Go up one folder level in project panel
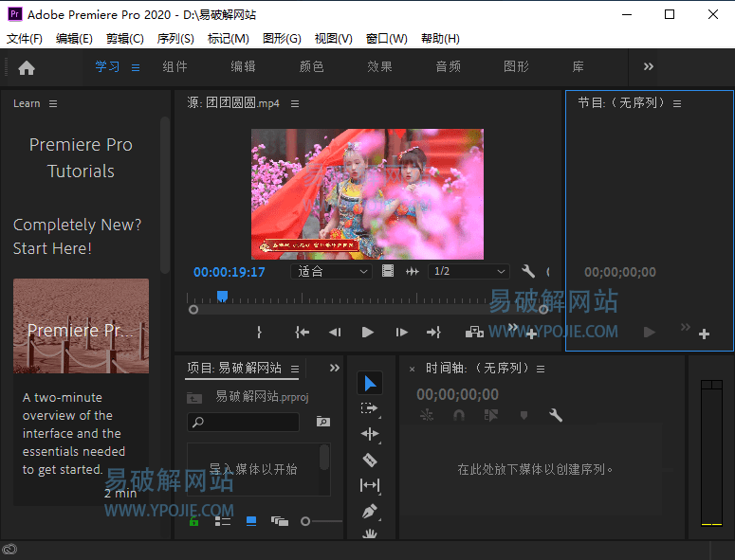Screen dimensions: 735x560 click(x=194, y=398)
